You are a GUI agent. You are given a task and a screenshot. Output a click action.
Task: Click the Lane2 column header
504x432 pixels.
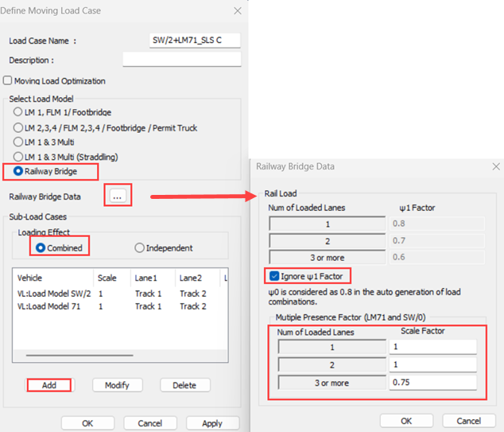tap(197, 278)
